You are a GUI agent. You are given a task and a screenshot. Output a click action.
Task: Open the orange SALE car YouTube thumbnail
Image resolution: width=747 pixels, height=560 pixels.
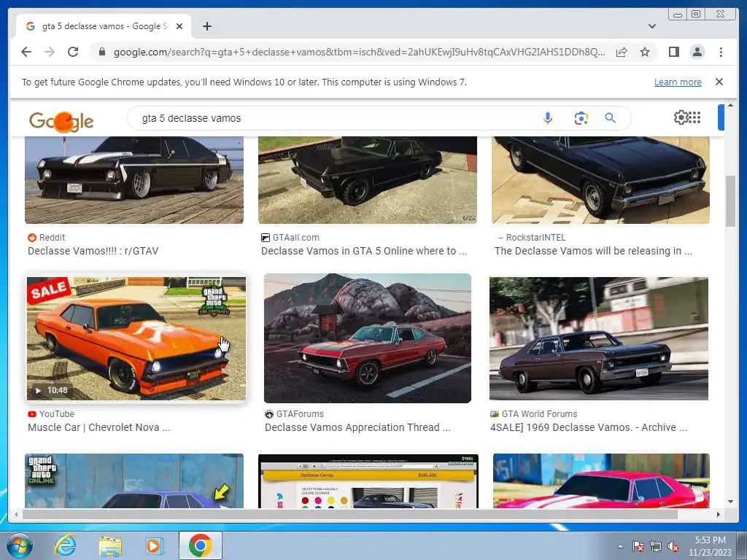coord(136,338)
